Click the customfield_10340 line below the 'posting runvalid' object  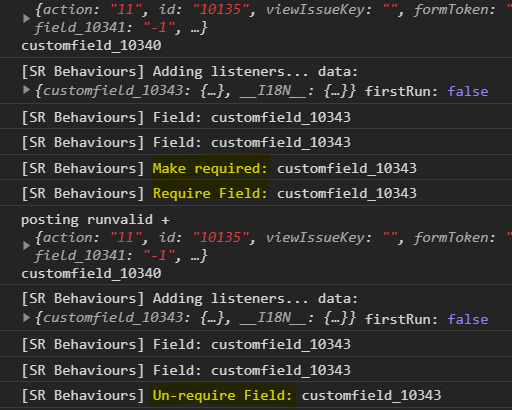[91, 274]
